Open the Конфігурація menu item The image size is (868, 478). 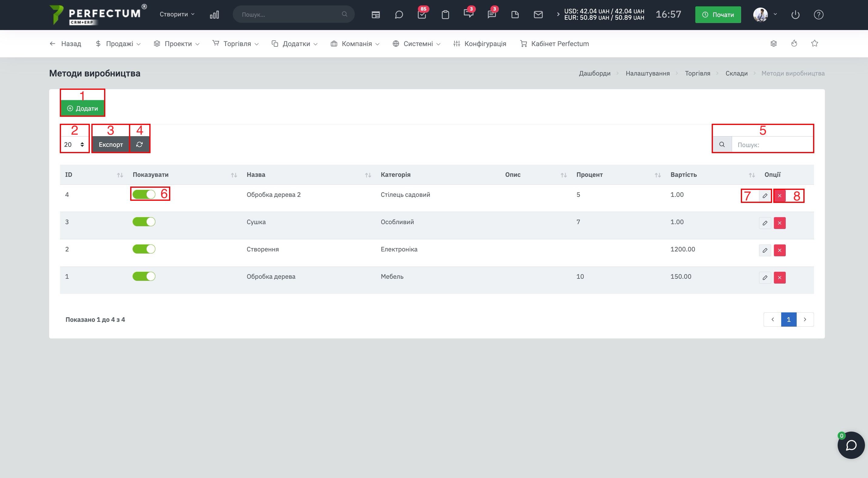480,43
